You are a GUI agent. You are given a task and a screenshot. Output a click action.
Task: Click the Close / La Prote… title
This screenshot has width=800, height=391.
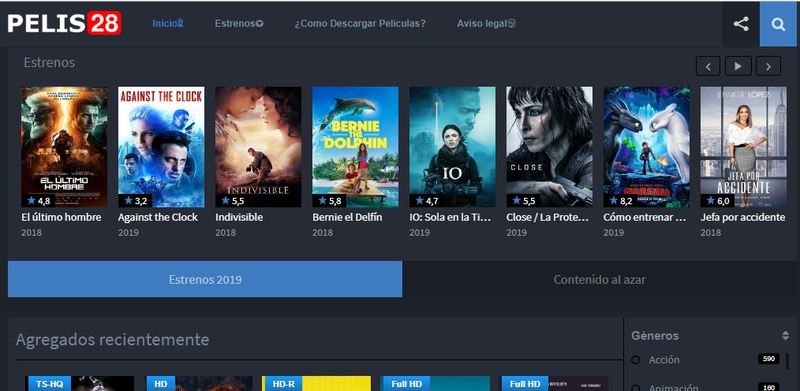tap(547, 217)
